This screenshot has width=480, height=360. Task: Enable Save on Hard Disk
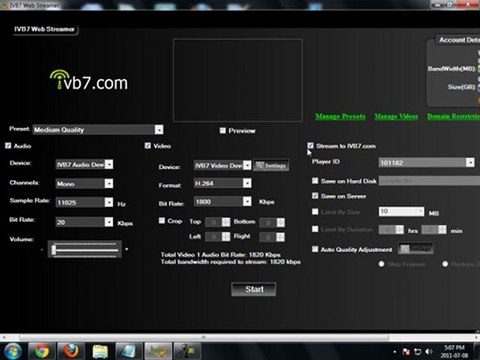(x=315, y=181)
